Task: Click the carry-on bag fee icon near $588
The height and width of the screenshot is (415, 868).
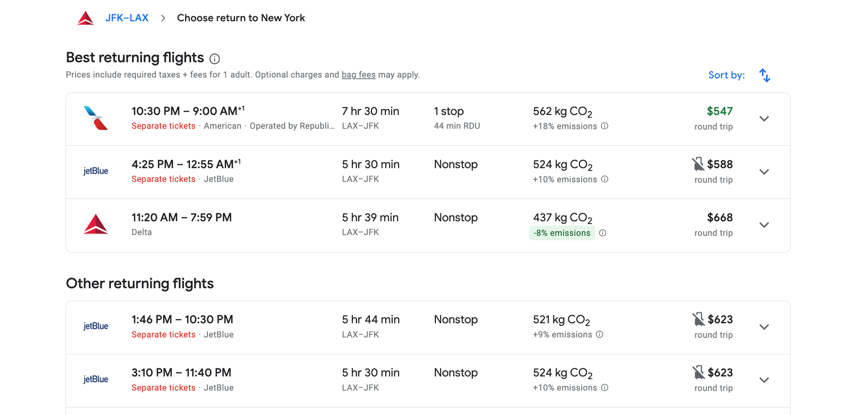Action: [x=698, y=163]
